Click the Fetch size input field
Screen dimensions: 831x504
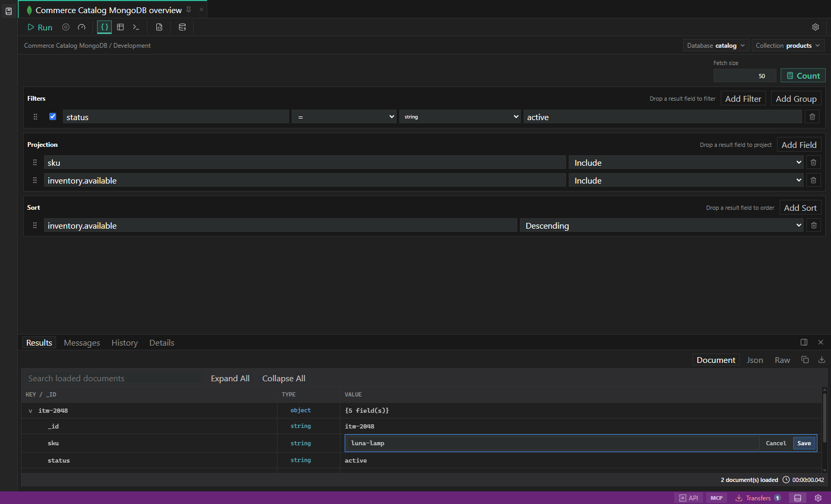pos(744,76)
